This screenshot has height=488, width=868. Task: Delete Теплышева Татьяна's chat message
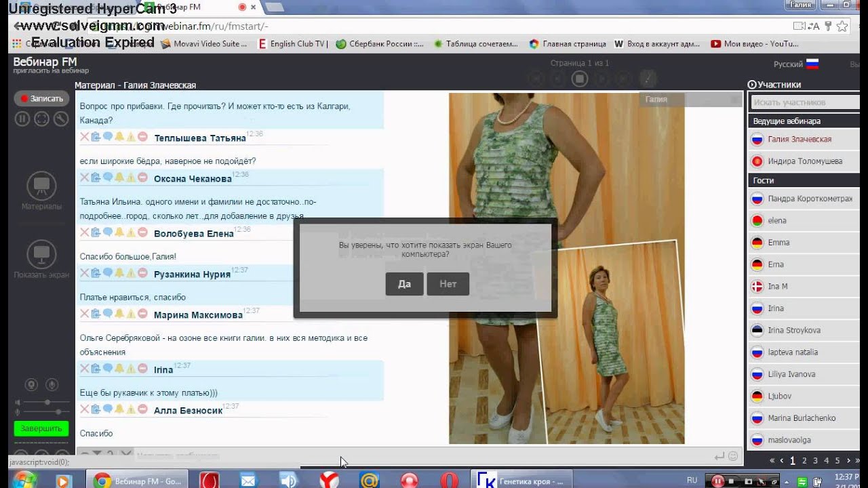(85, 137)
